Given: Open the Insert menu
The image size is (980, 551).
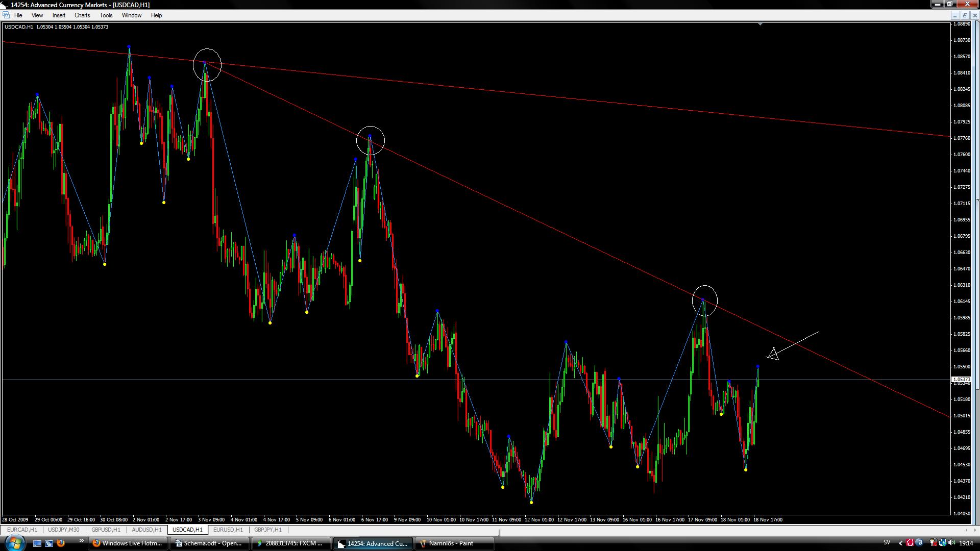Looking at the screenshot, I should pos(59,15).
